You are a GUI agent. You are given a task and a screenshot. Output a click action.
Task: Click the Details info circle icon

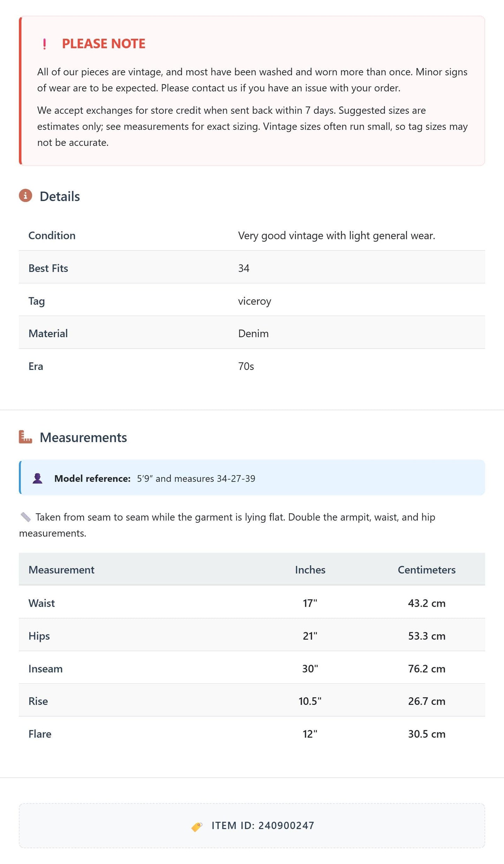click(25, 196)
